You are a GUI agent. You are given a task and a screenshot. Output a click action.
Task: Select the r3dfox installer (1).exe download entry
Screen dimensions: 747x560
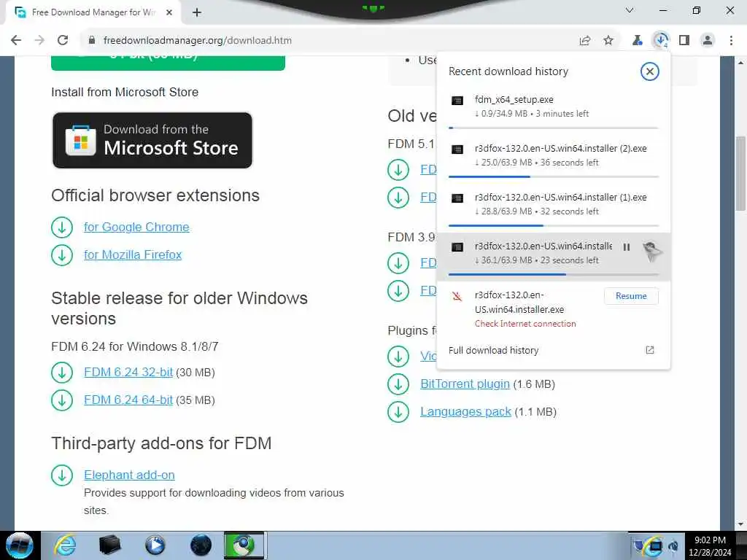[554, 208]
